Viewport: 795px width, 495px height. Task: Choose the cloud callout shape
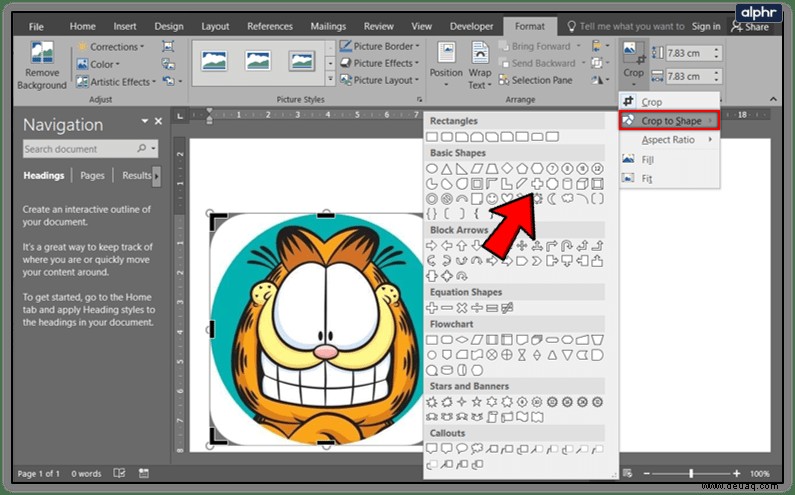point(477,449)
